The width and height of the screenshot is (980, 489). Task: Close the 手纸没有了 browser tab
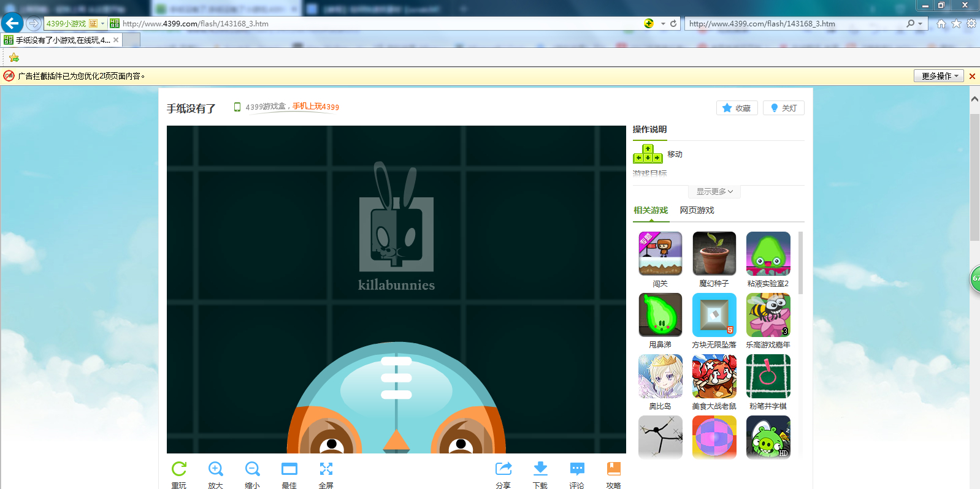click(x=116, y=40)
